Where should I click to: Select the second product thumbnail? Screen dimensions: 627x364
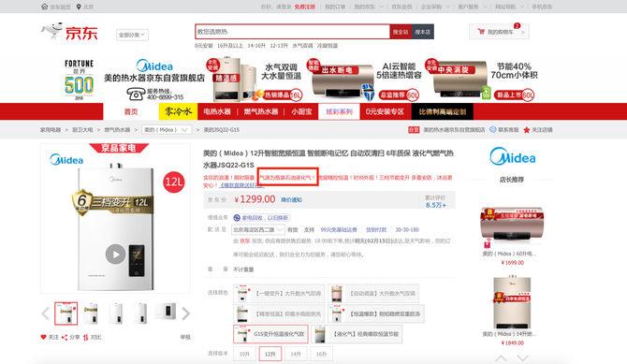[91, 313]
